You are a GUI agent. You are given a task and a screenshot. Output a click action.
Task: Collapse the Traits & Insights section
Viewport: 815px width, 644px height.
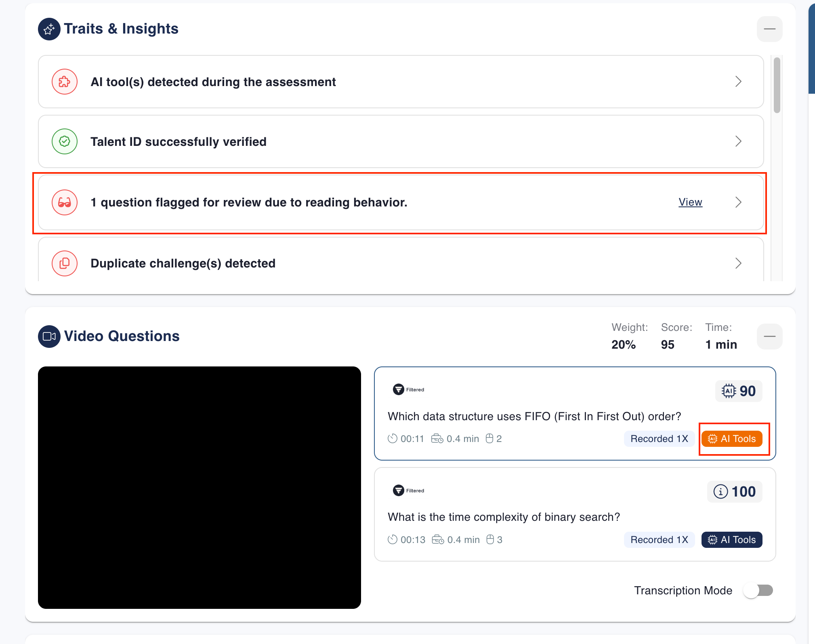pos(769,29)
